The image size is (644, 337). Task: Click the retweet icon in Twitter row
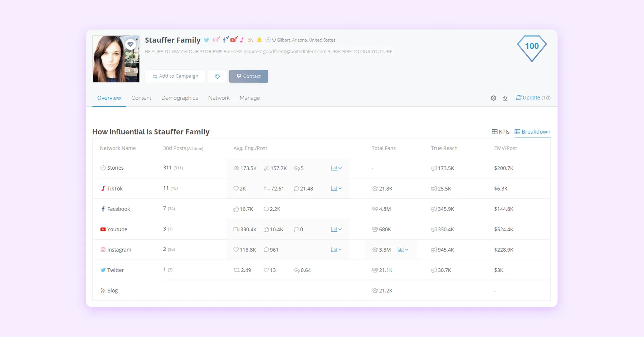[x=236, y=270]
